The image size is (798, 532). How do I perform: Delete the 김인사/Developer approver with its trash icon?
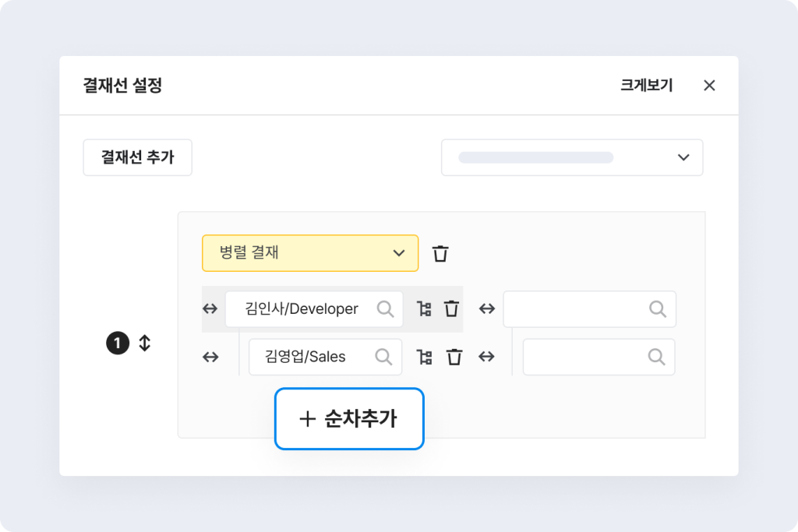pyautogui.click(x=451, y=309)
